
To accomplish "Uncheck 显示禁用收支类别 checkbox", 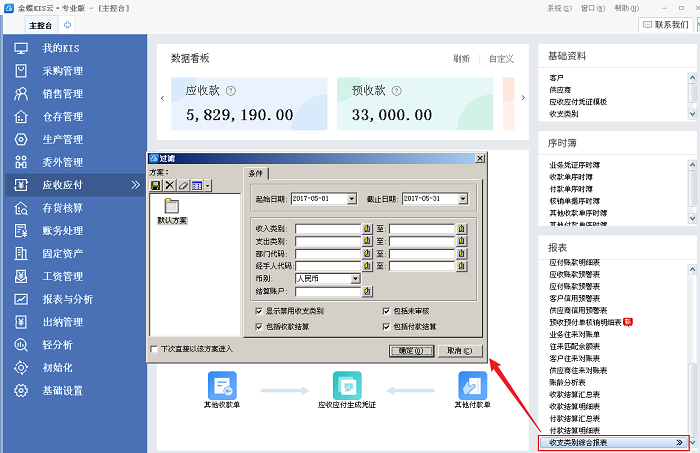I will click(259, 311).
